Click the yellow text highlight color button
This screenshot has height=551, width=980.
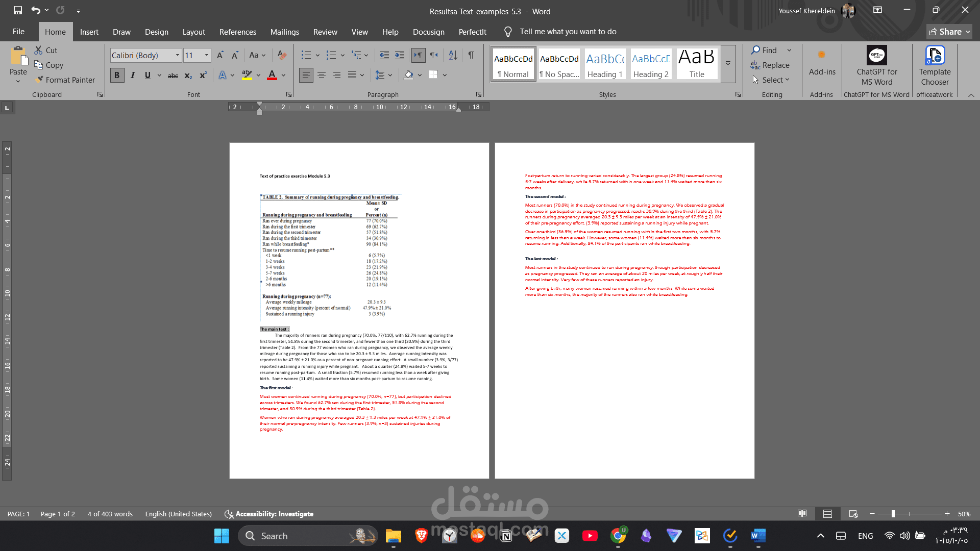[247, 75]
